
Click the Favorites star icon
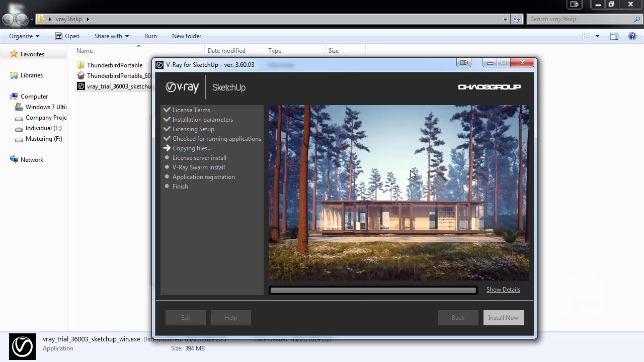[14, 54]
